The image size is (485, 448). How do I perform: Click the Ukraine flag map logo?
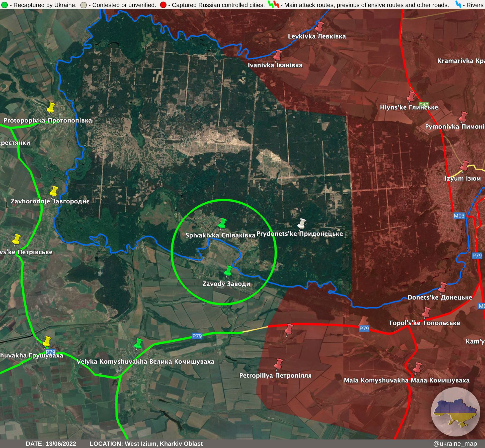455,412
